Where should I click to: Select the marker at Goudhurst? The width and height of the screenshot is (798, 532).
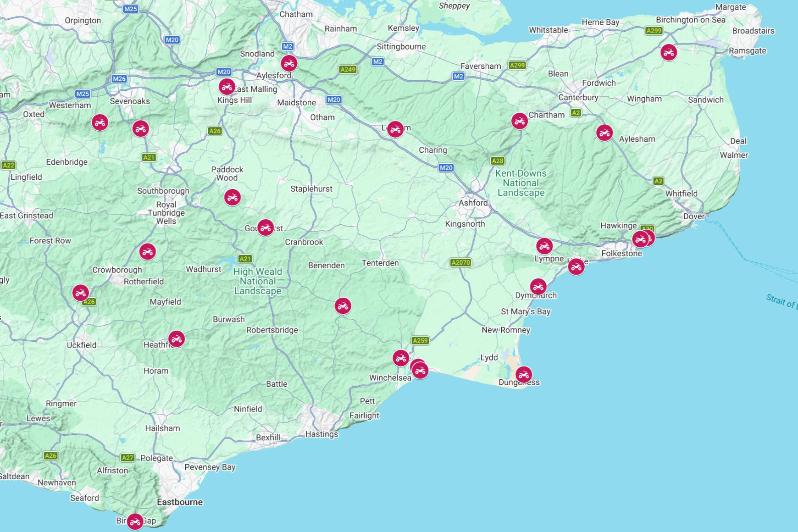(266, 227)
